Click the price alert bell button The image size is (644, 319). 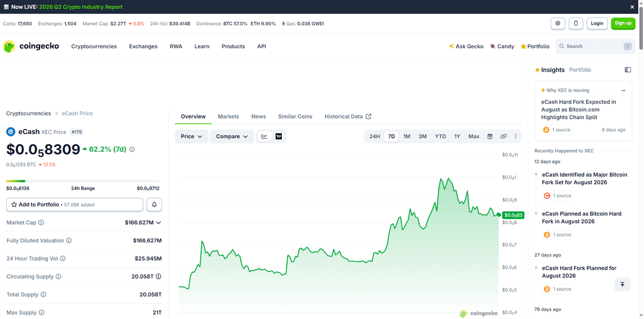155,205
